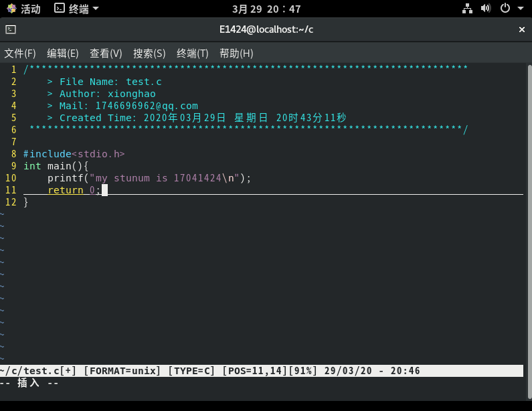Click the "Created Time" comment line
This screenshot has height=411, width=532.
coord(197,118)
